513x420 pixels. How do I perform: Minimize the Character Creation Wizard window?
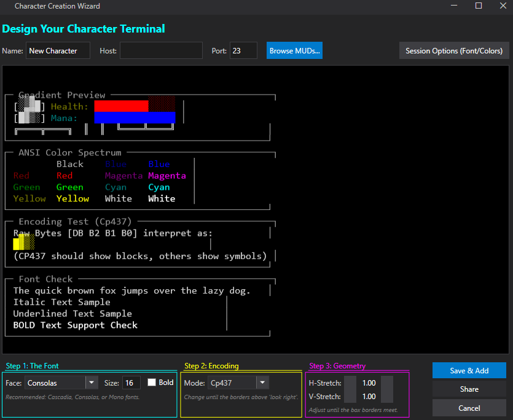click(x=454, y=6)
